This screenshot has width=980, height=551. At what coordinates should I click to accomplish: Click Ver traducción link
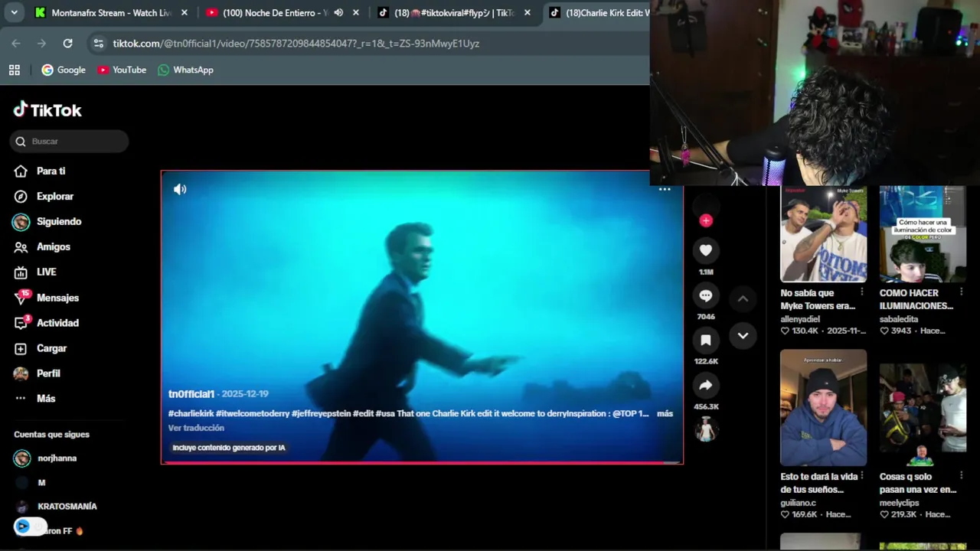(196, 428)
